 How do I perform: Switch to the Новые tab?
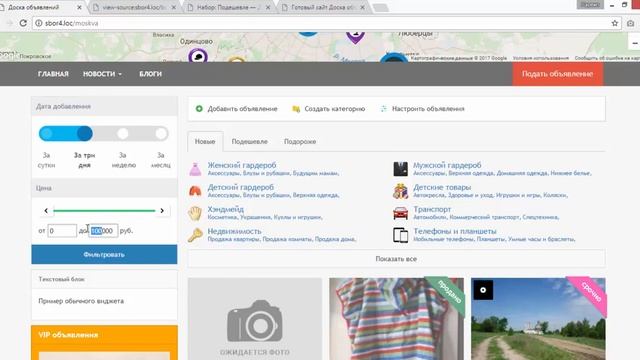click(x=205, y=141)
